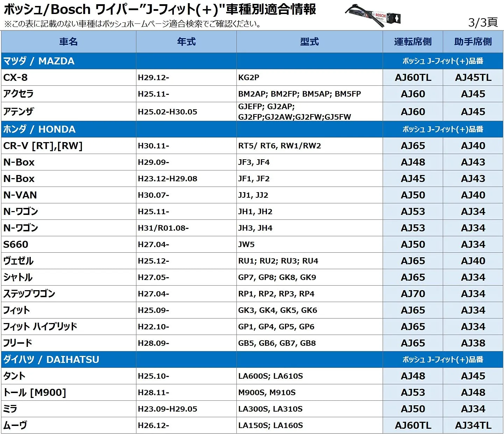The width and height of the screenshot is (504, 434).
Task: Select the KG2P model code cell
Action: [x=249, y=77]
